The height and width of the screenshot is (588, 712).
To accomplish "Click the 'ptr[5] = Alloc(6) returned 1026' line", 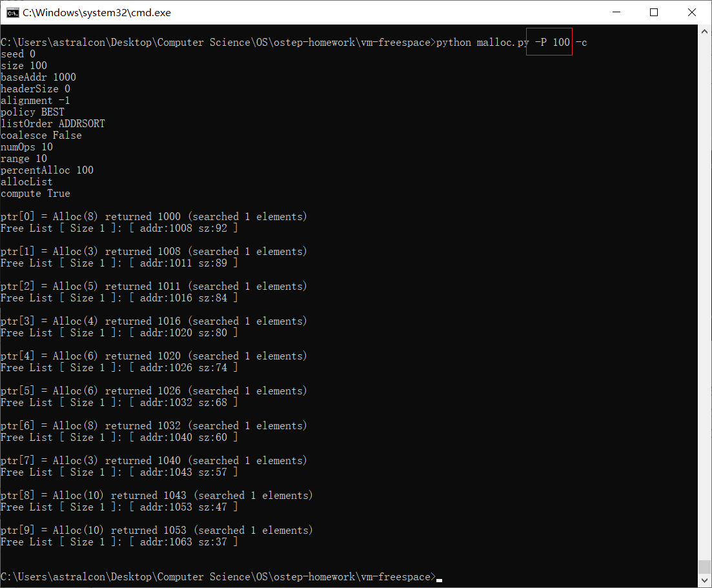I will coord(154,391).
